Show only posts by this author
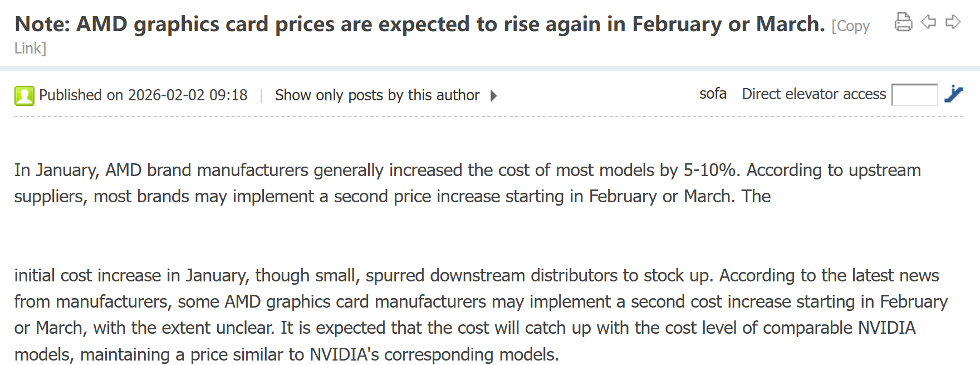Screen dimensions: 980x365 click(377, 95)
